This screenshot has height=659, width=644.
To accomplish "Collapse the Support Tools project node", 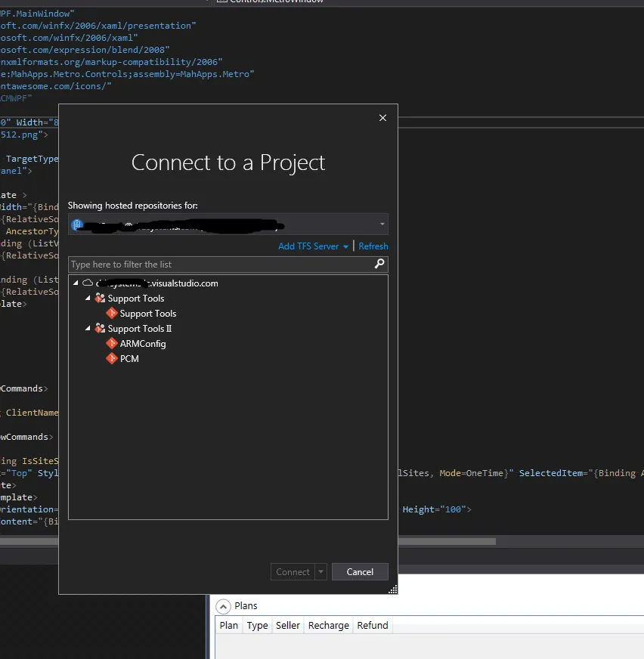I will pos(88,299).
